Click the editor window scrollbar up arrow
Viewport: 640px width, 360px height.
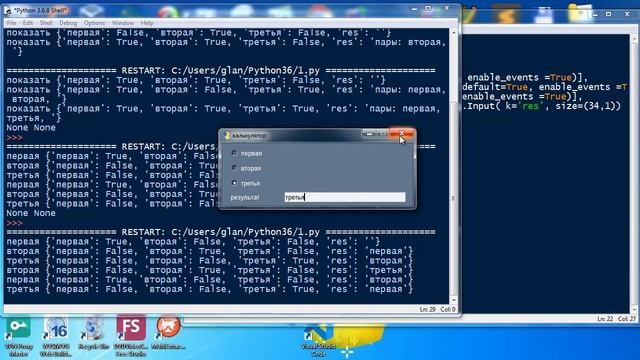(x=634, y=39)
